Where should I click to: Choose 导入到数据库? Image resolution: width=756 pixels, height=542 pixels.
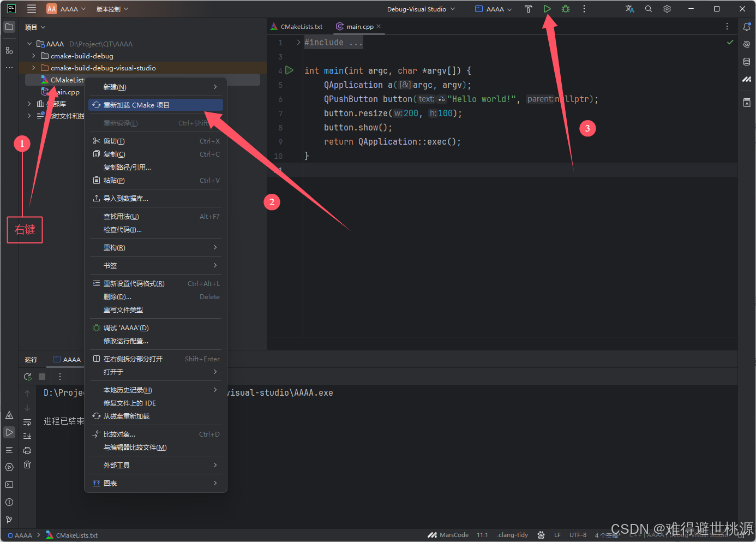(155, 199)
